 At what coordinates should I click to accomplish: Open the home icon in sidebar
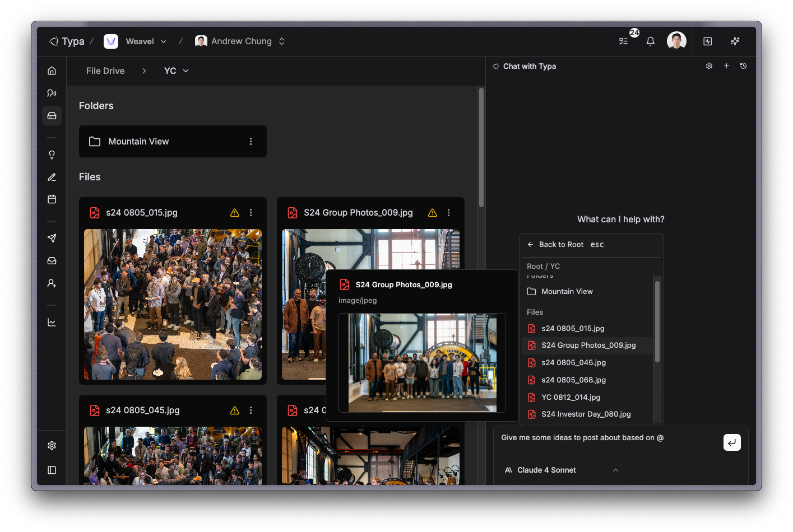coord(52,71)
